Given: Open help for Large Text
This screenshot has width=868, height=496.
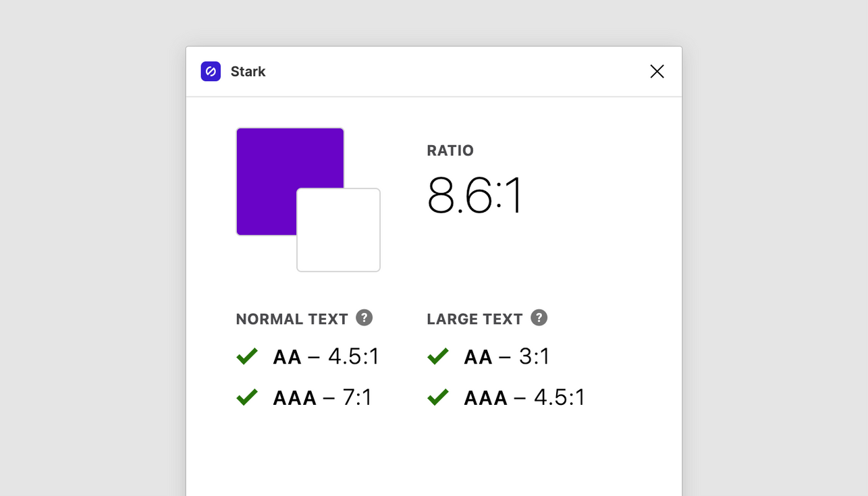Looking at the screenshot, I should [x=539, y=318].
